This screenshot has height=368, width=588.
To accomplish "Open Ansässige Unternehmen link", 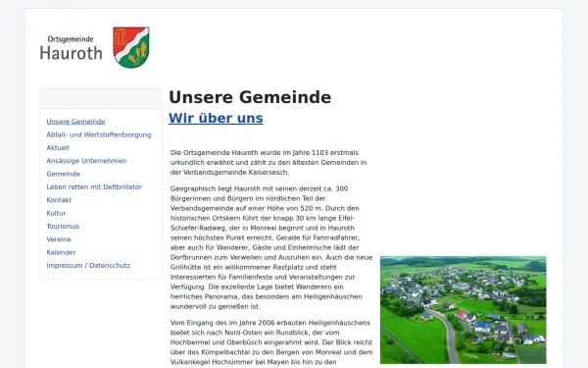I will tap(86, 161).
